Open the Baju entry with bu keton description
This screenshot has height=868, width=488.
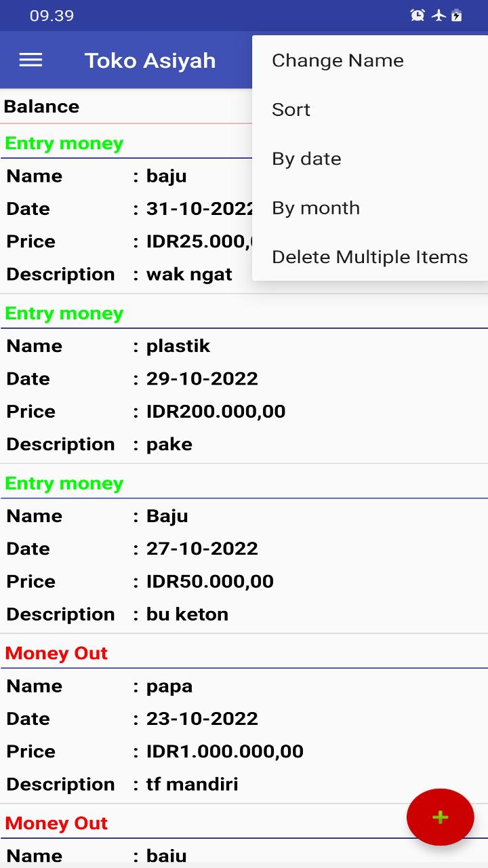point(244,566)
